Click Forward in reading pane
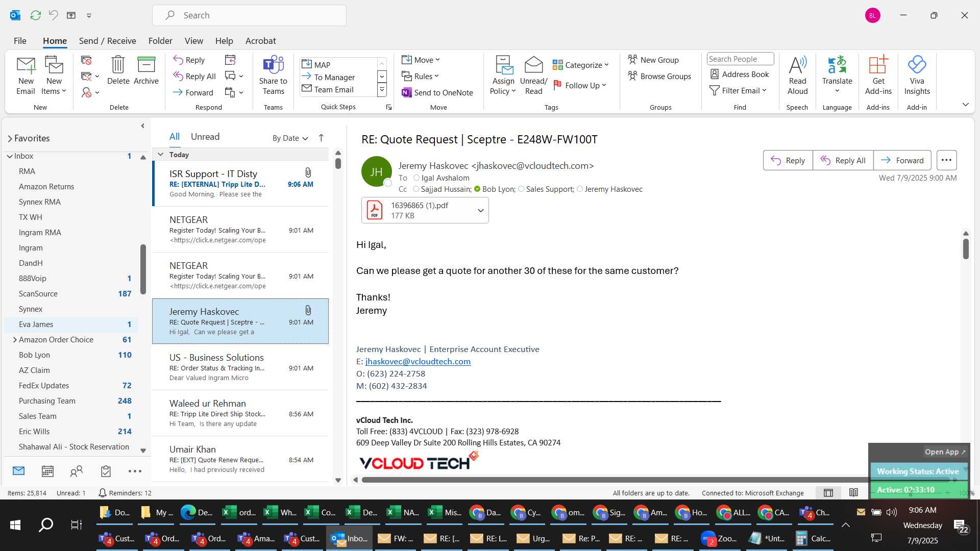Image resolution: width=980 pixels, height=551 pixels. point(902,160)
